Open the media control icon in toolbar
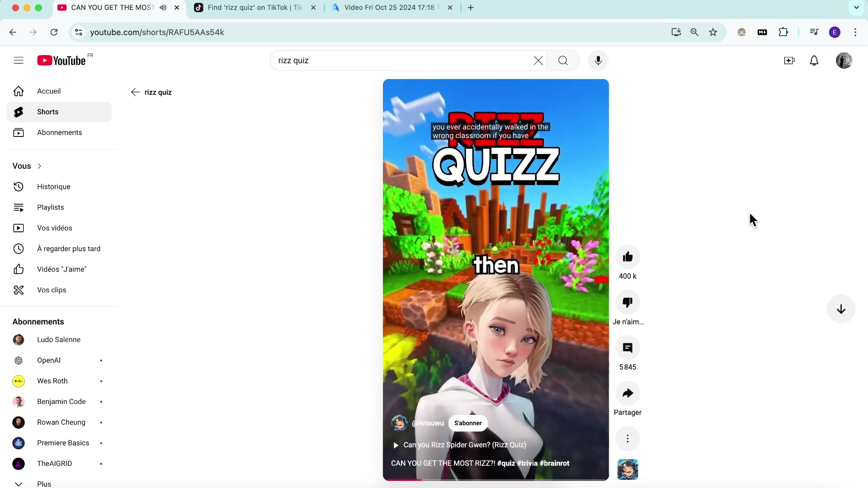 coord(814,32)
